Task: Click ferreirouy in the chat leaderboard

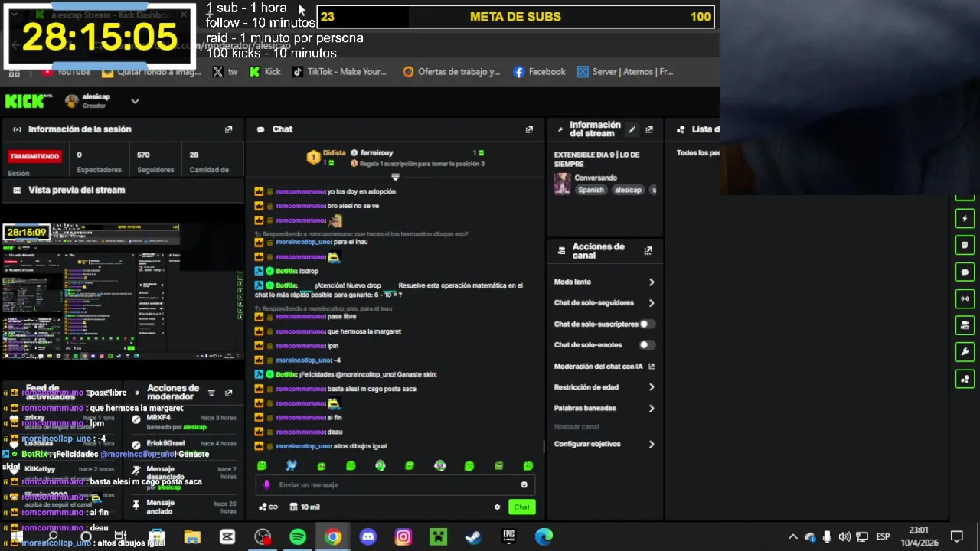Action: (377, 153)
